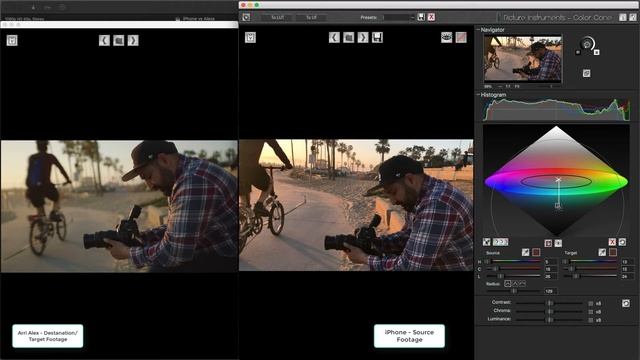This screenshot has width=640, height=360.
Task: Open the Presets dropdown
Action: (x=398, y=18)
